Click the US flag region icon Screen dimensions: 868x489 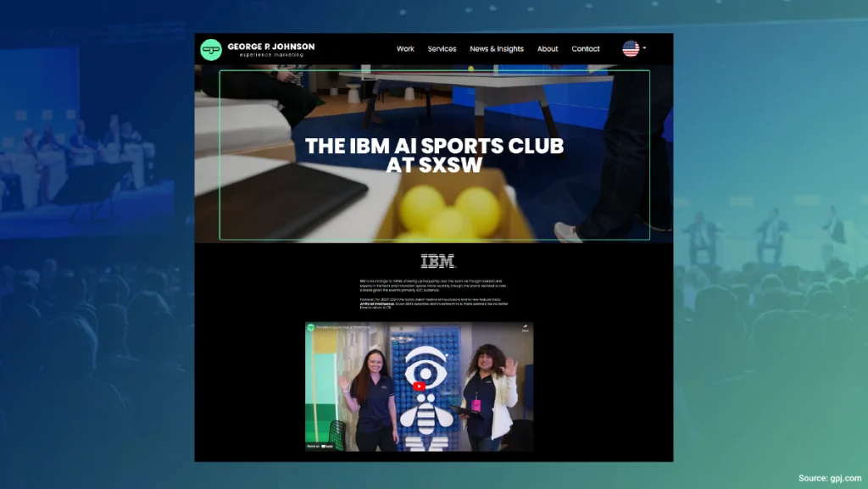click(631, 48)
